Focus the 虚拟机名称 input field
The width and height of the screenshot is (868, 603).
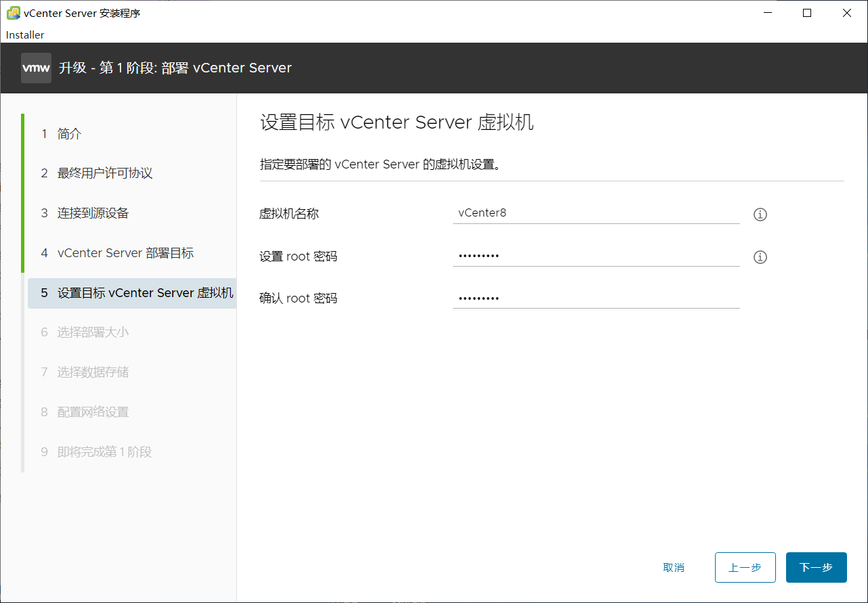596,213
